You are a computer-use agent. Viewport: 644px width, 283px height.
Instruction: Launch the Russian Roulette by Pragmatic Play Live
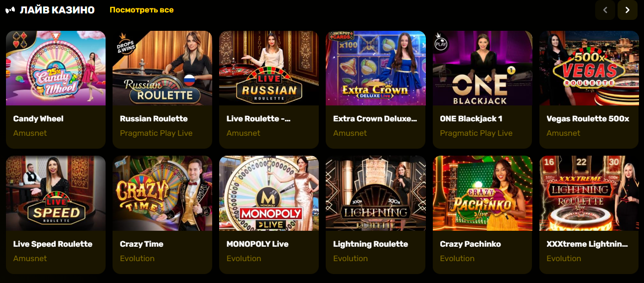162,68
